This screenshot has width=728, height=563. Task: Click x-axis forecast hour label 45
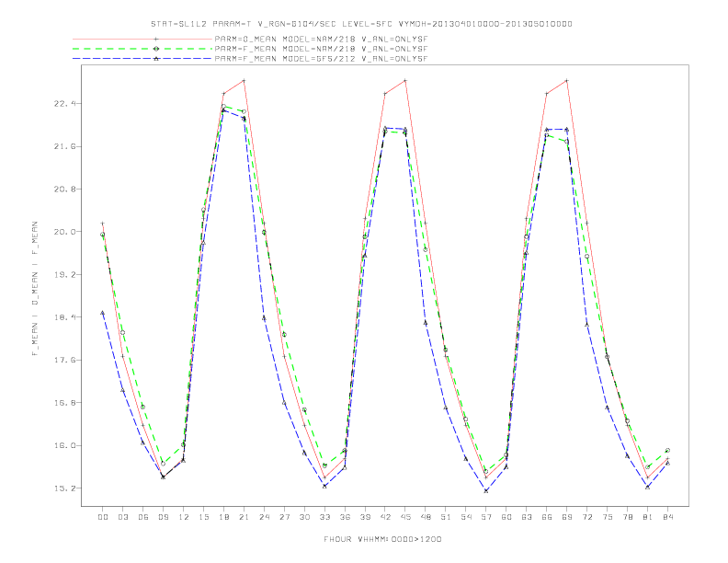coord(405,517)
